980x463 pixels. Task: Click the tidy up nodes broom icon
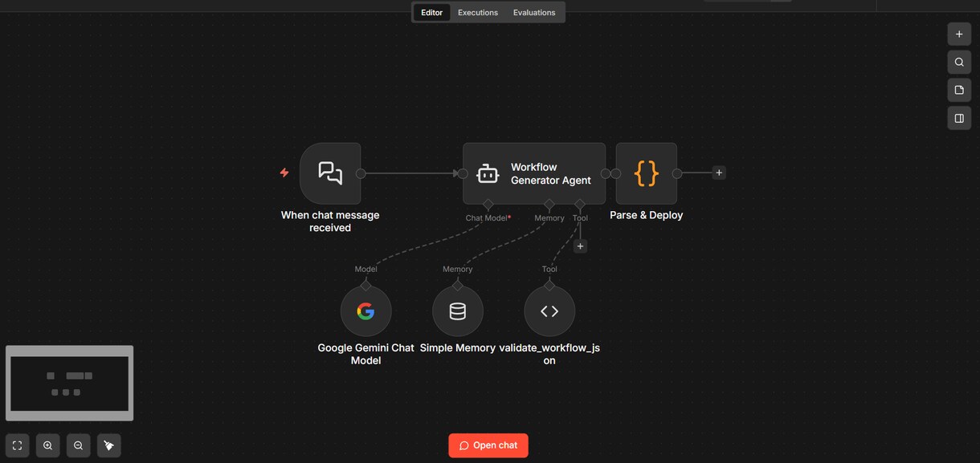click(109, 445)
